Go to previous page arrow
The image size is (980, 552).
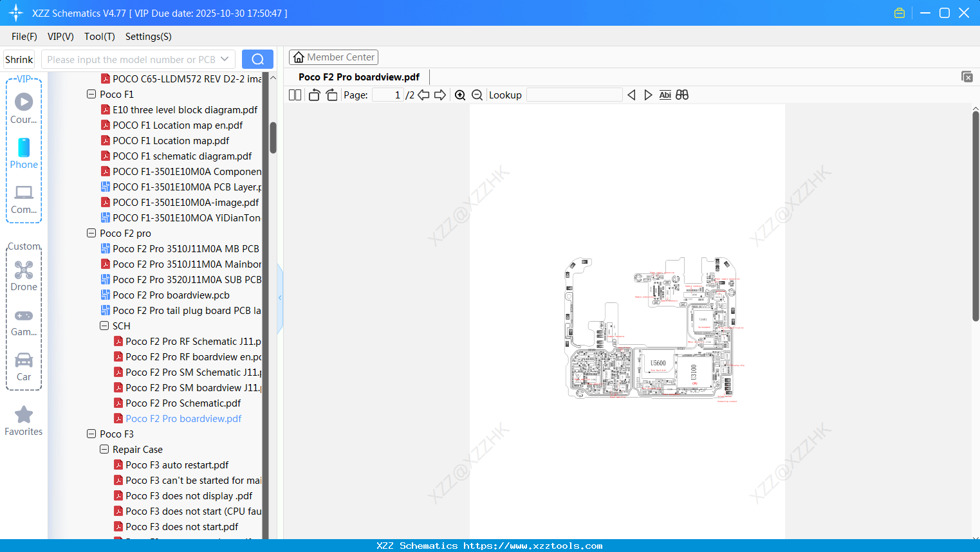(423, 95)
